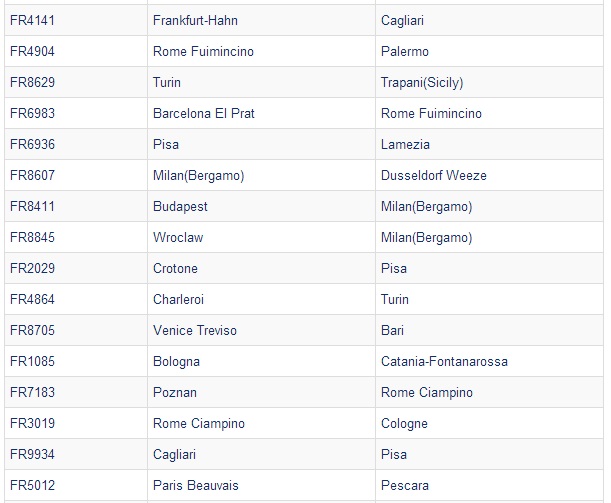Click the Bari destination cell
This screenshot has height=503, width=611.
[489, 330]
